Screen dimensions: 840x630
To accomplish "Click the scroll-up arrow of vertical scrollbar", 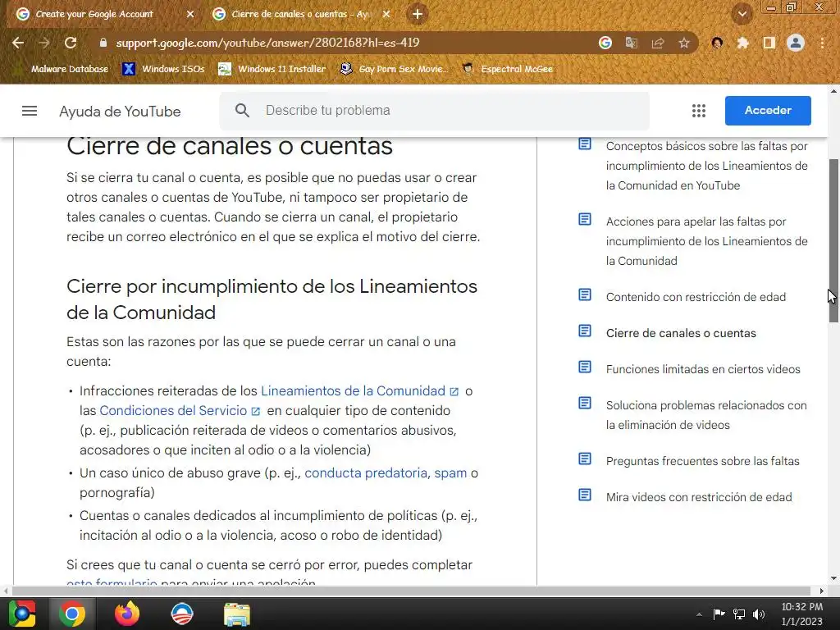I will pos(833,92).
